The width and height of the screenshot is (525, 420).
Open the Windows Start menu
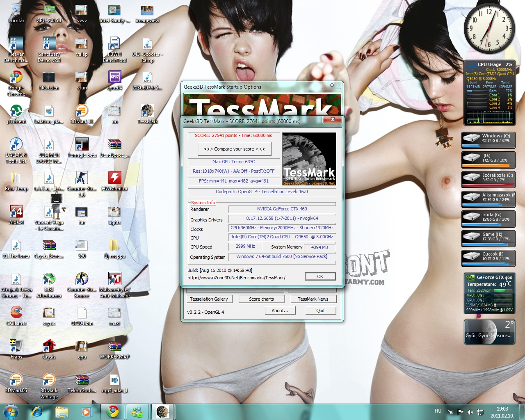(x=11, y=412)
